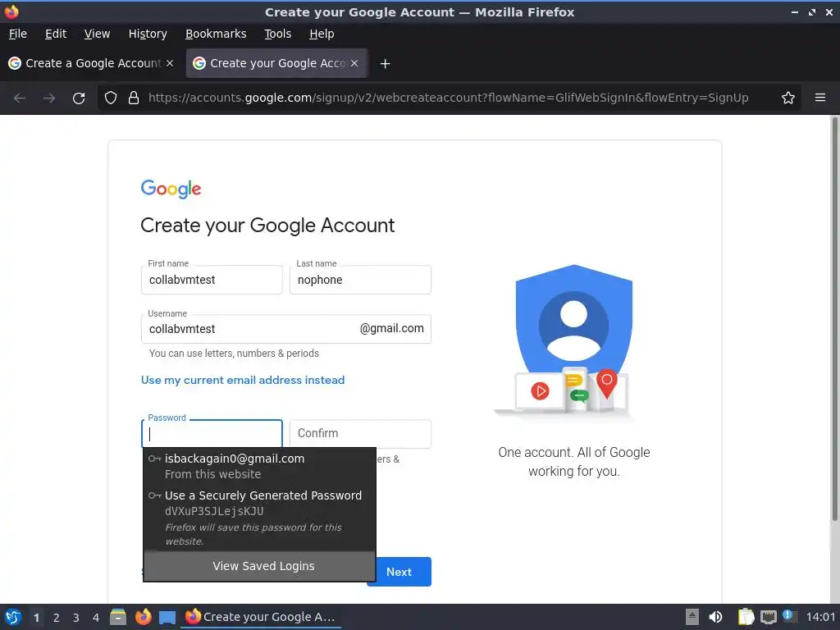Close the 'Create a Google Account' tab
Viewport: 840px width, 630px height.
point(170,63)
